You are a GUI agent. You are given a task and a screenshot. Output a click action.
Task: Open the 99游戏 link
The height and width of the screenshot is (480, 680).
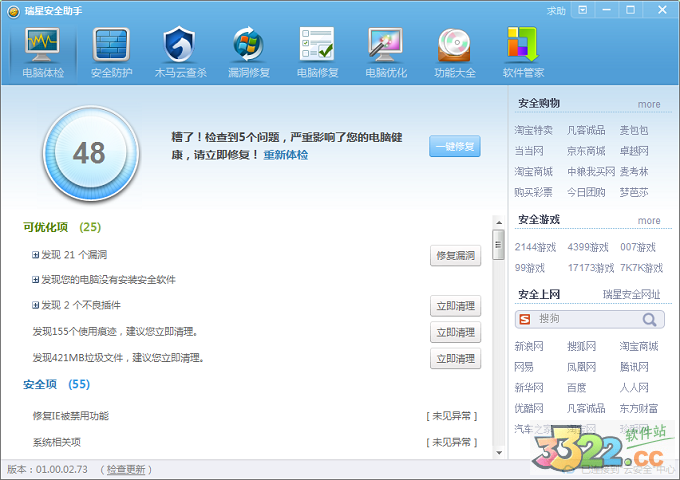(x=530, y=268)
